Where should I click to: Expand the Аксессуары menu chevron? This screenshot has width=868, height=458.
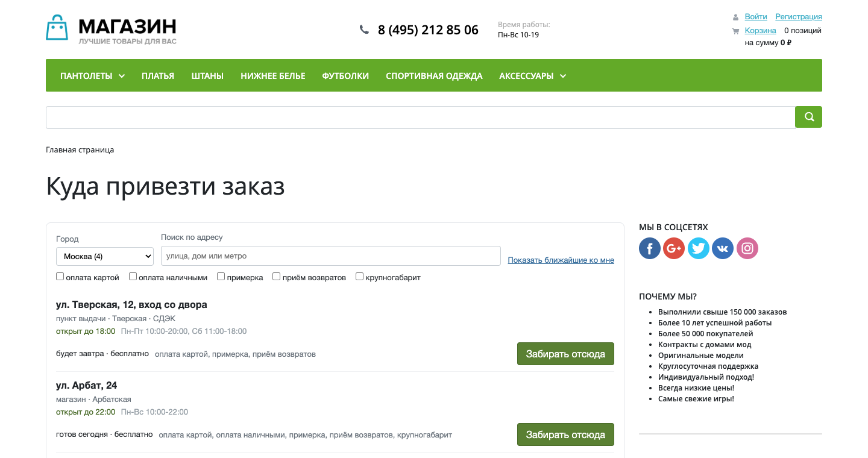tap(563, 76)
